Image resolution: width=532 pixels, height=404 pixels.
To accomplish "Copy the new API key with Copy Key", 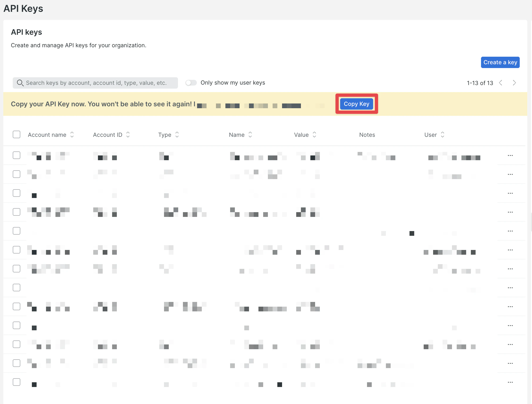I will 356,104.
